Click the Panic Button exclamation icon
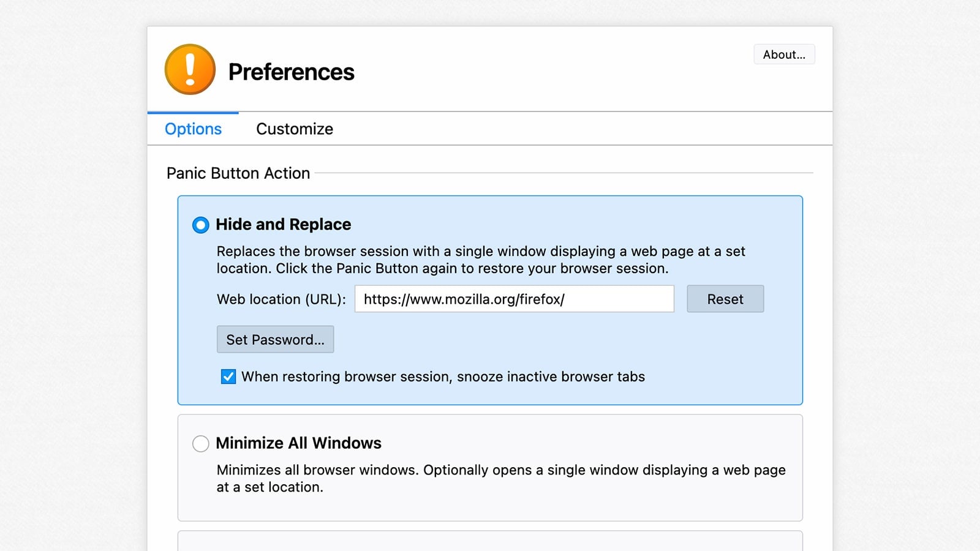The width and height of the screenshot is (980, 551). click(190, 69)
